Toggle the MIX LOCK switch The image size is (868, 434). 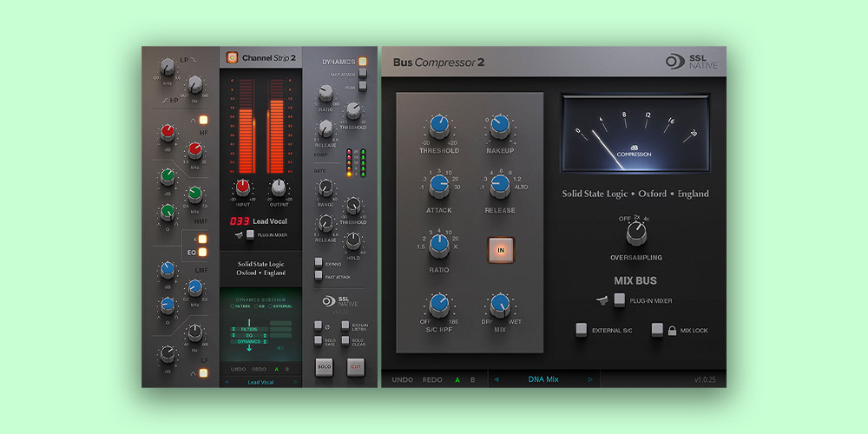click(657, 330)
